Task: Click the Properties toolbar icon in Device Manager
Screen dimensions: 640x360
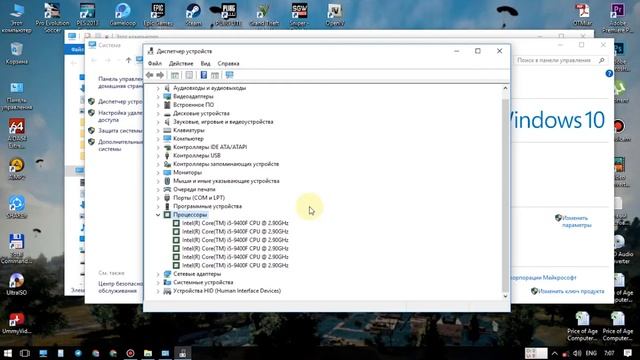Action: [189, 75]
